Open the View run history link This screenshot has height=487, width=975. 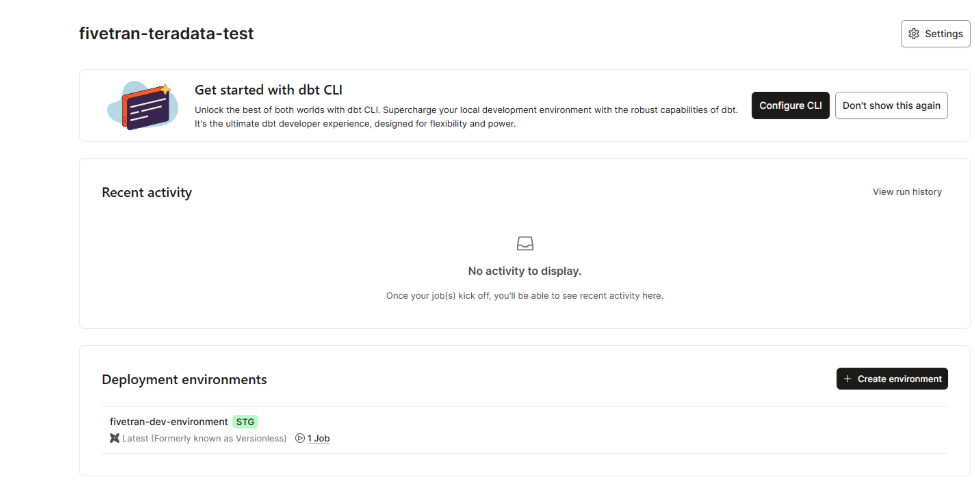point(907,192)
